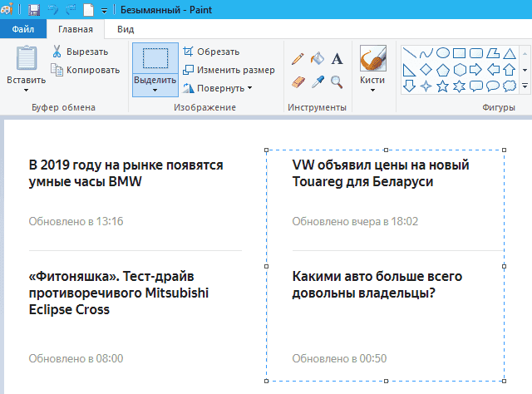Click text Обновлено в 00:50
Screen dimensions: 532x394
point(339,358)
